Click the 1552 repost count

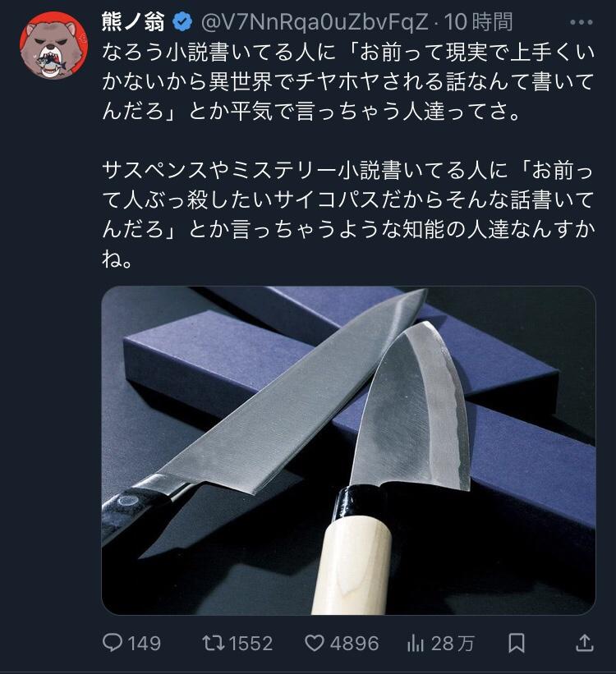click(251, 644)
